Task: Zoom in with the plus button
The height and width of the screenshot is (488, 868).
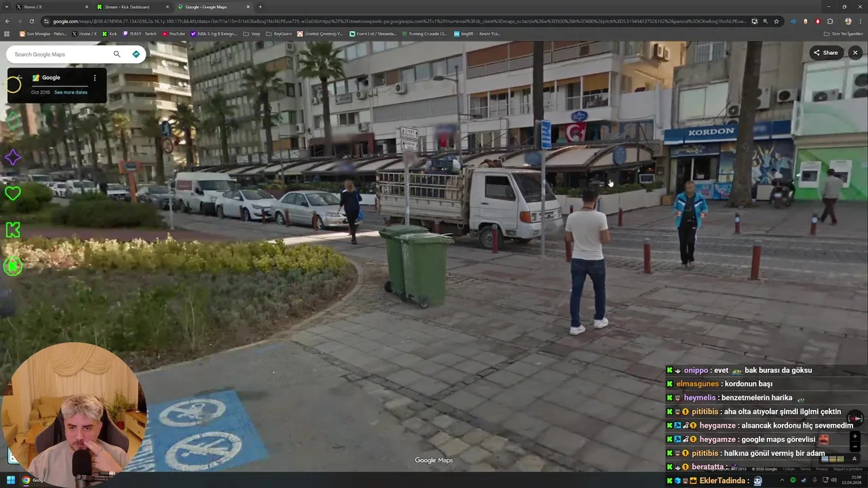Action: pos(855,436)
